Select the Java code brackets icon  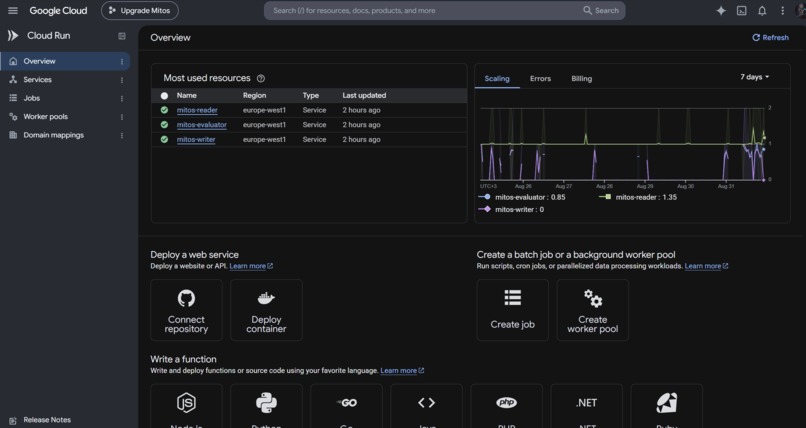427,403
